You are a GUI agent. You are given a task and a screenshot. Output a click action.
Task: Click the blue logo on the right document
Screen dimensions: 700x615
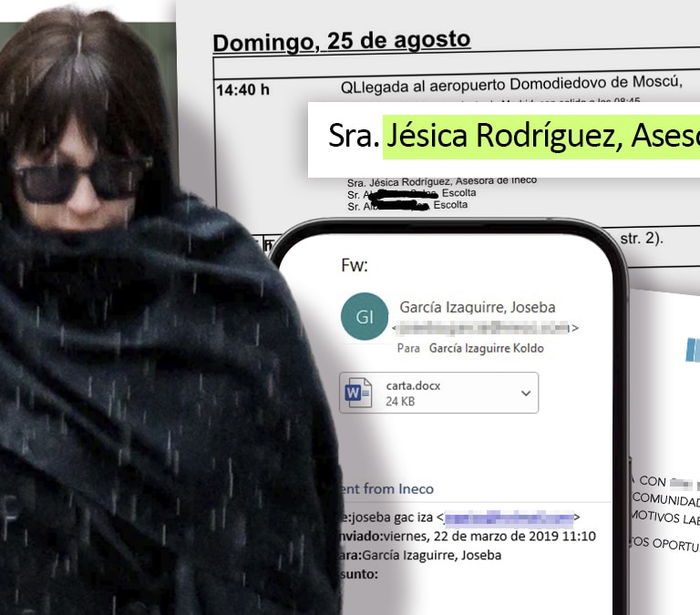(692, 351)
